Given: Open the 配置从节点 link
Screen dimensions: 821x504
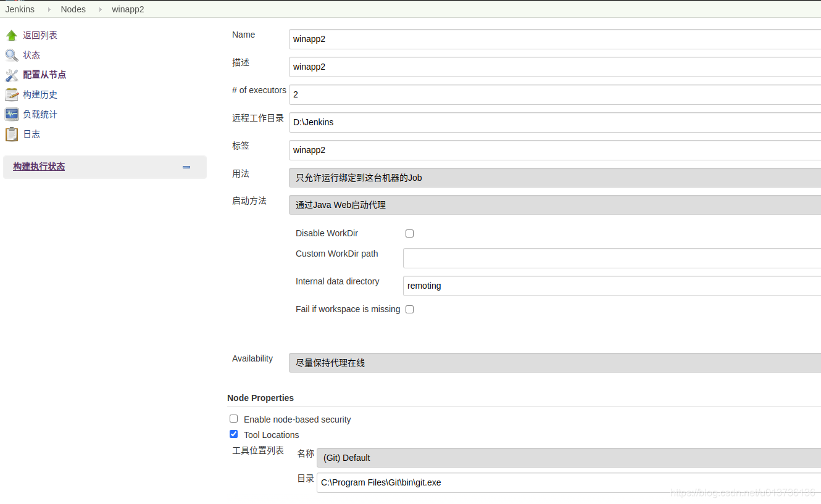Looking at the screenshot, I should (44, 75).
